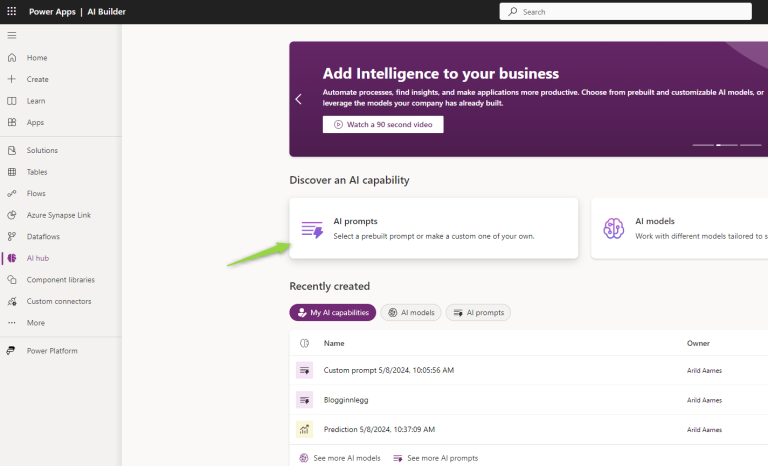Click the Component libraries icon

(x=12, y=280)
